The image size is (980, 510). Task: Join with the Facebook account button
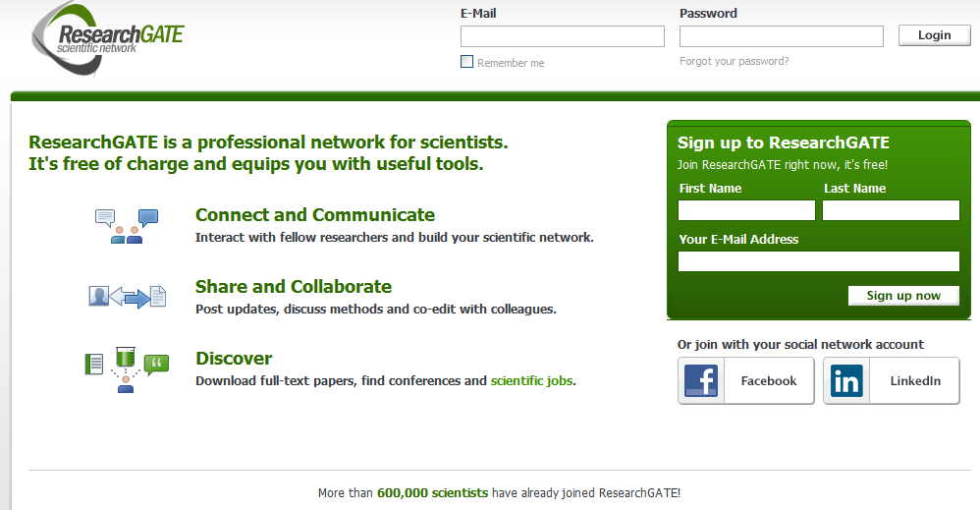click(x=746, y=380)
